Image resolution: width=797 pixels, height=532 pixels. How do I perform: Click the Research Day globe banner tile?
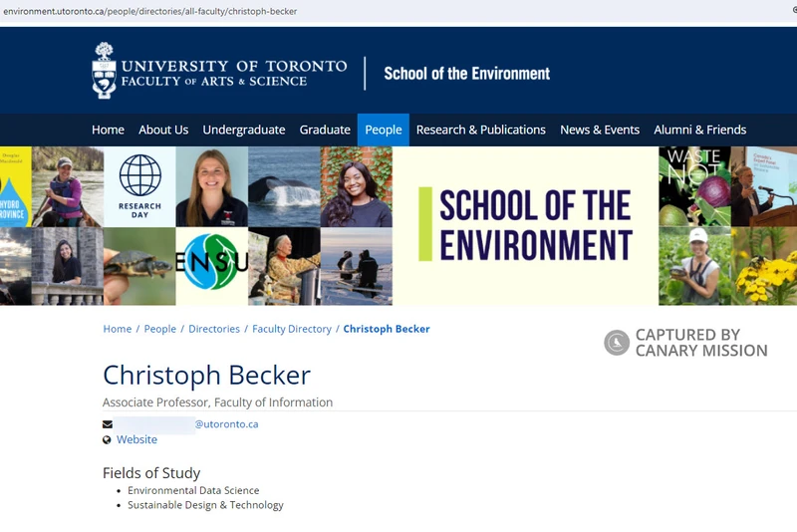point(139,187)
